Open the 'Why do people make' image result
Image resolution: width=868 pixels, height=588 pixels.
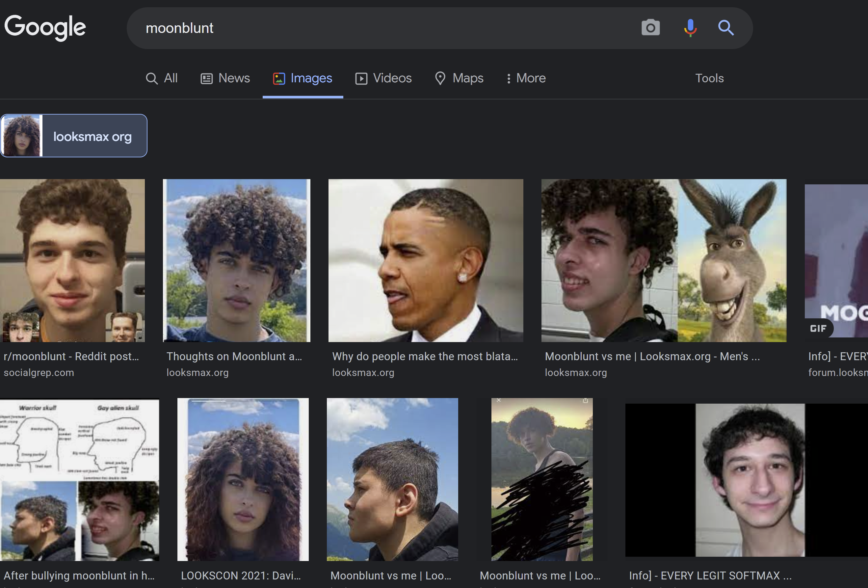[x=426, y=260]
